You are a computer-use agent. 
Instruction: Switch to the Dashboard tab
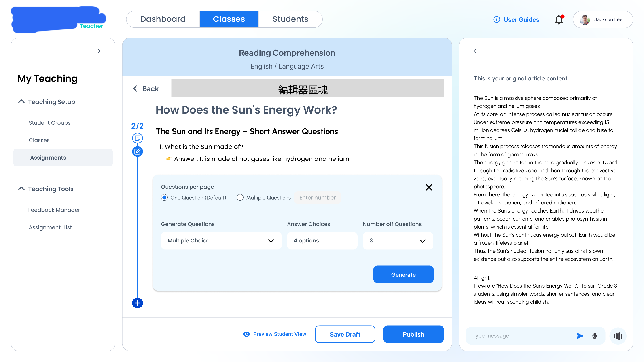point(163,19)
